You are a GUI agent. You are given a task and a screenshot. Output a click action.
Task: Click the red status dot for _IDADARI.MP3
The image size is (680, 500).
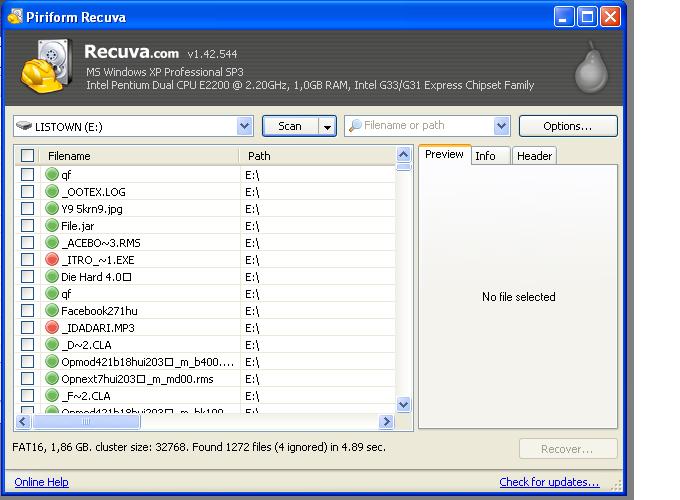pos(52,327)
